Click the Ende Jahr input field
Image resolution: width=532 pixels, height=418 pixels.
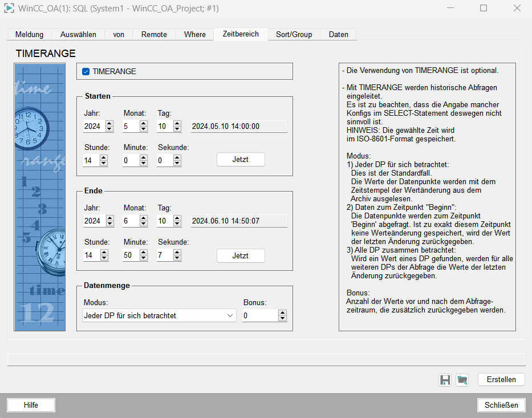[x=91, y=221]
